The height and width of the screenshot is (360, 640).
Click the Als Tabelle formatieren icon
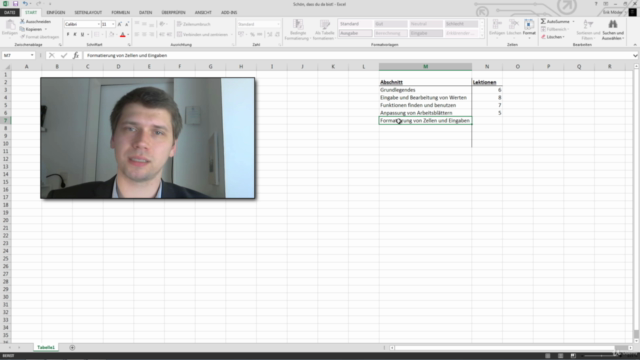(x=324, y=24)
